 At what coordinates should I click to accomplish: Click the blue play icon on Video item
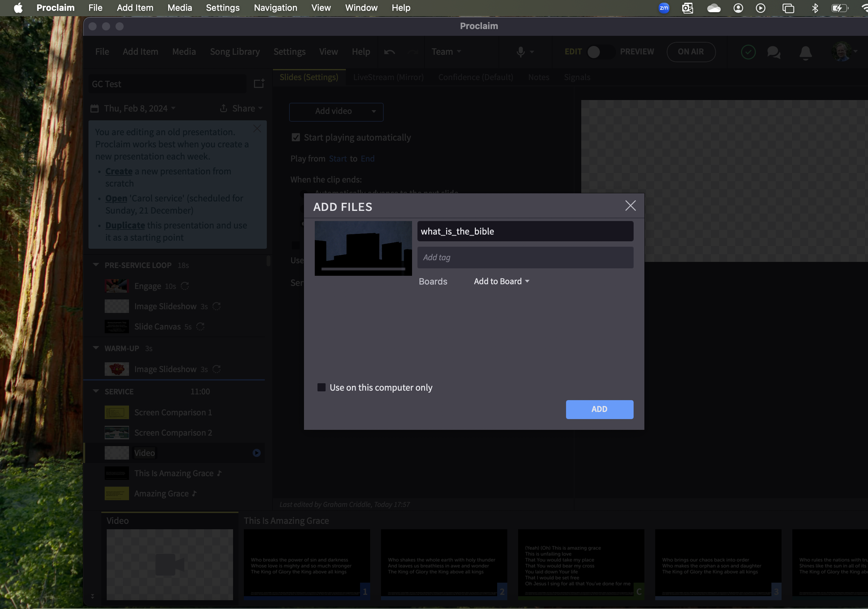tap(257, 453)
